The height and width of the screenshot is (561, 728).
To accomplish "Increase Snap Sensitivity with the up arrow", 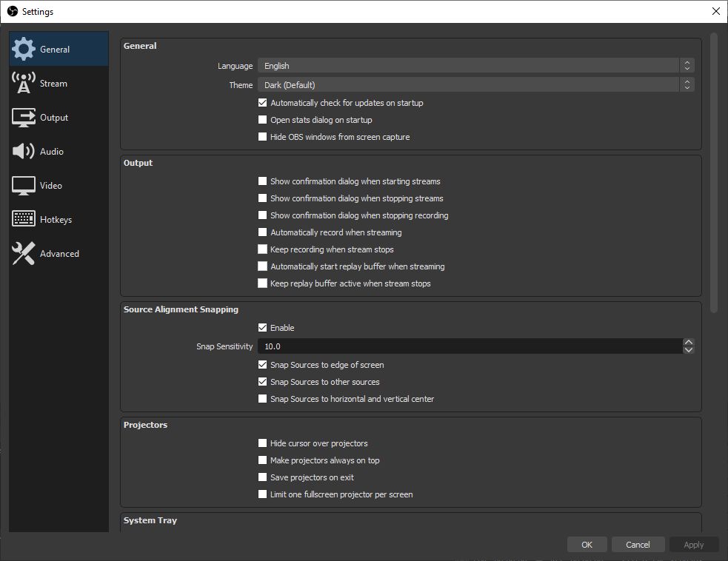I will 689,342.
